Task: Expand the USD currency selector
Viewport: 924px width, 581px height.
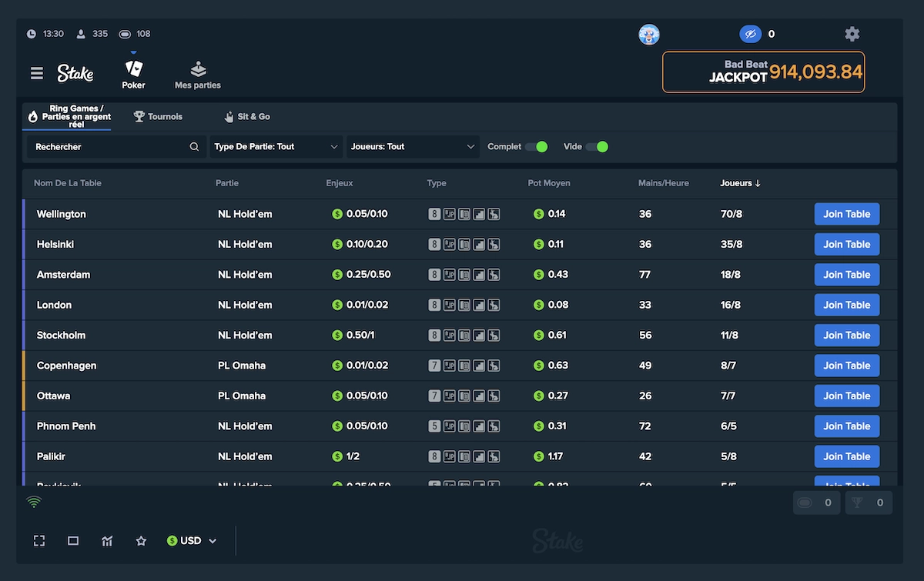Action: click(191, 541)
